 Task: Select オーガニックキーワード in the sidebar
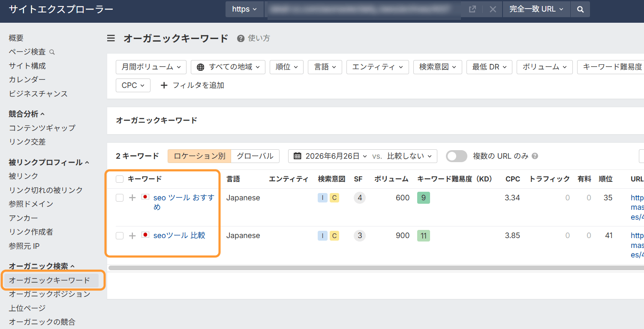point(50,281)
